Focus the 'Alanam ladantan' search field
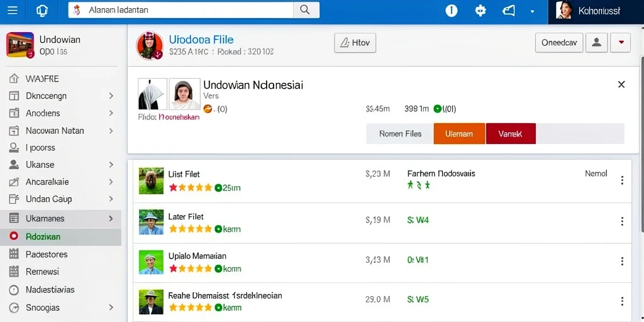644x322 pixels. point(180,10)
